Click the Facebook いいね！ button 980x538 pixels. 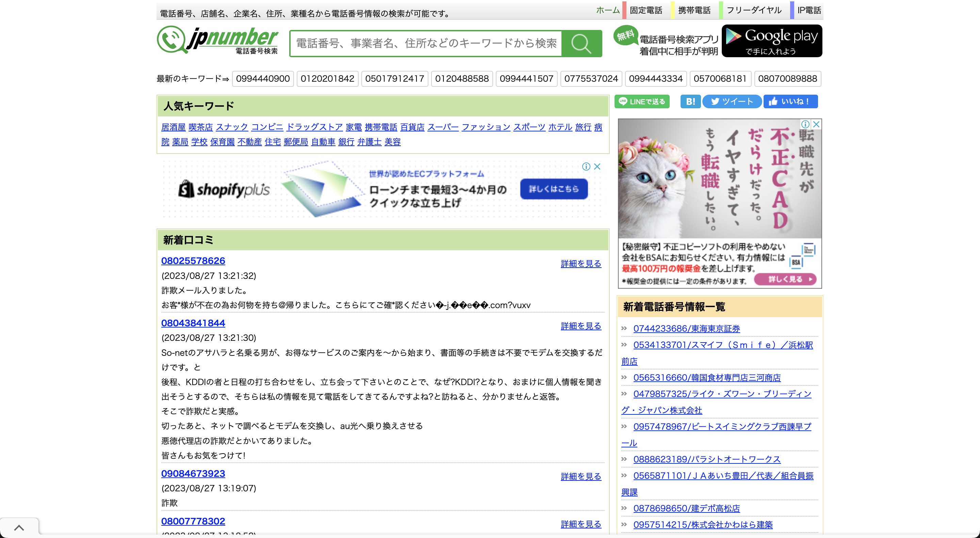[x=790, y=102]
